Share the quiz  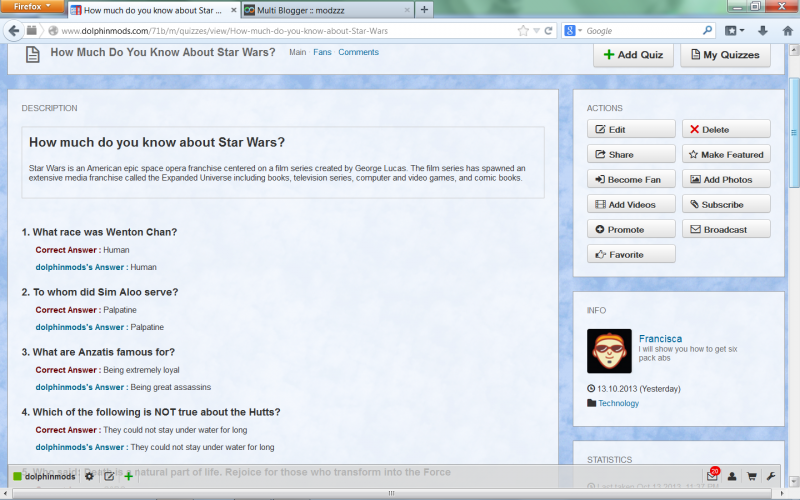coord(631,154)
